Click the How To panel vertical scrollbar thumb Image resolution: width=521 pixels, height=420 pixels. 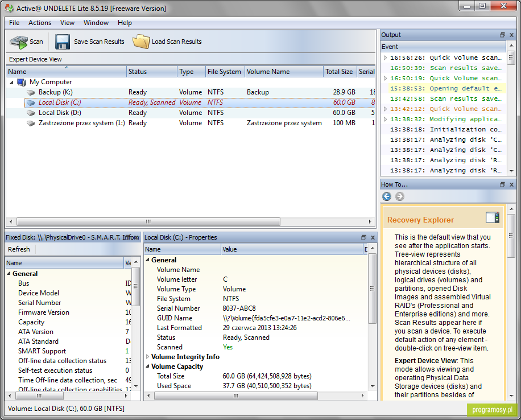(x=511, y=236)
